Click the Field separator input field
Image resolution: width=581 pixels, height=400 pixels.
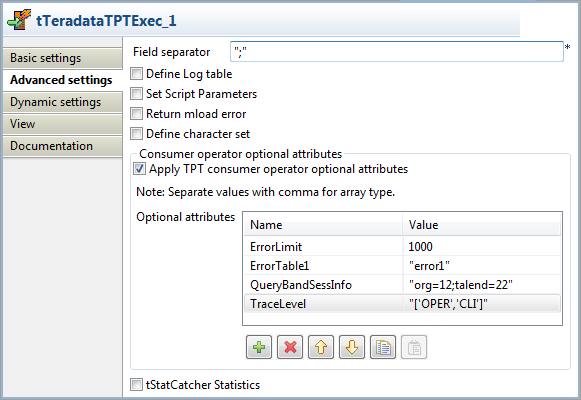pos(396,51)
